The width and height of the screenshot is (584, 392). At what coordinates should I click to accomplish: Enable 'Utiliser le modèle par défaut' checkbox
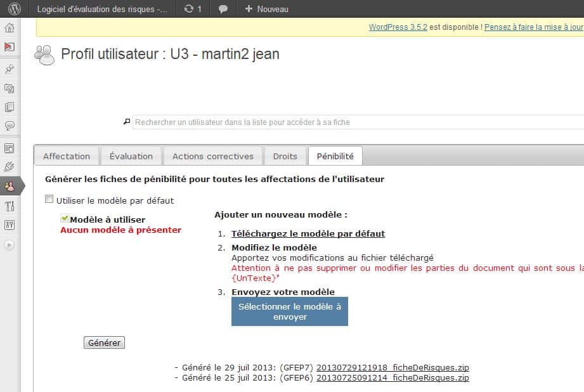(49, 200)
